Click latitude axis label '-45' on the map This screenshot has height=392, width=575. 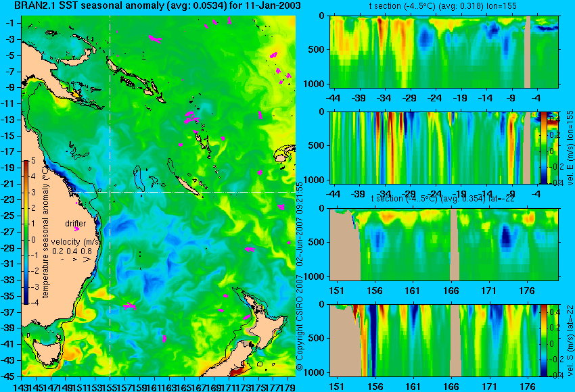7,376
